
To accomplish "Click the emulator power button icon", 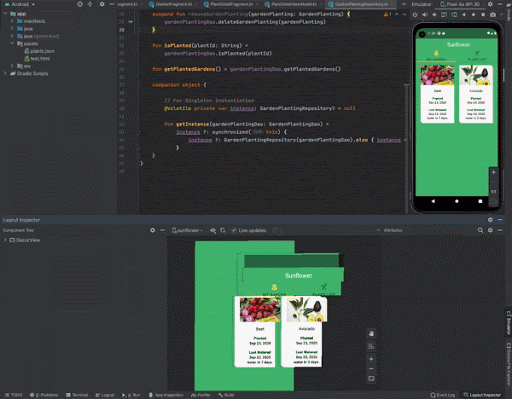I will pos(415,15).
